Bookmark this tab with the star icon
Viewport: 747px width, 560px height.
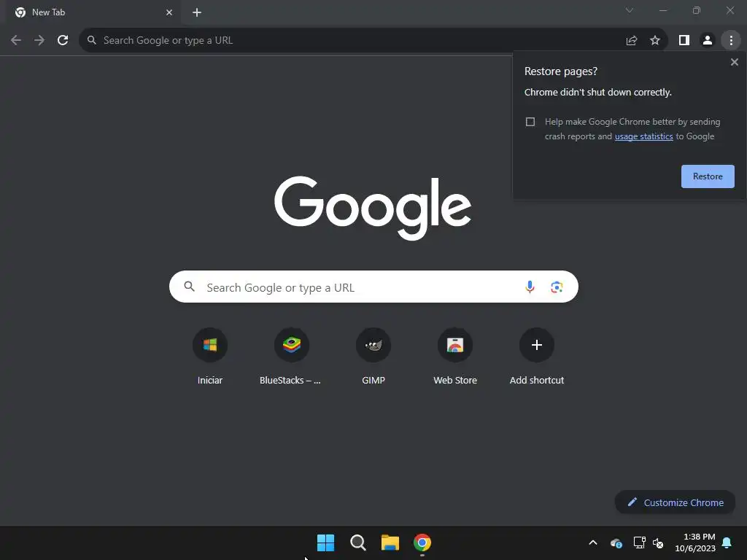point(655,41)
